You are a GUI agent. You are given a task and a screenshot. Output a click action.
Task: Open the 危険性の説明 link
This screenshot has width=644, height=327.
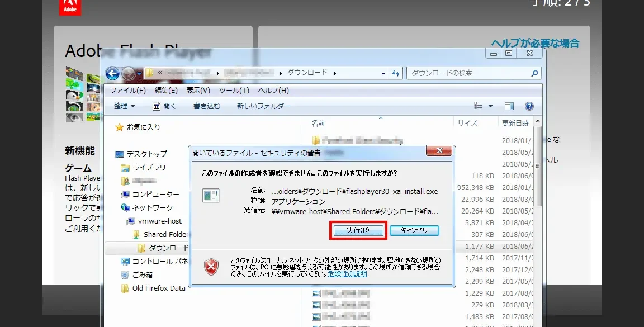coord(347,273)
